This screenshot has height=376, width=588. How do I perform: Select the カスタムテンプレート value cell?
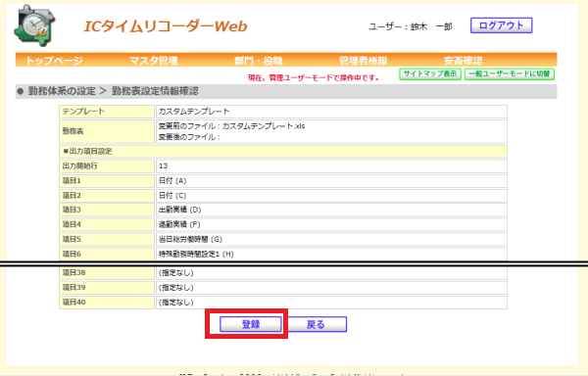pos(331,112)
